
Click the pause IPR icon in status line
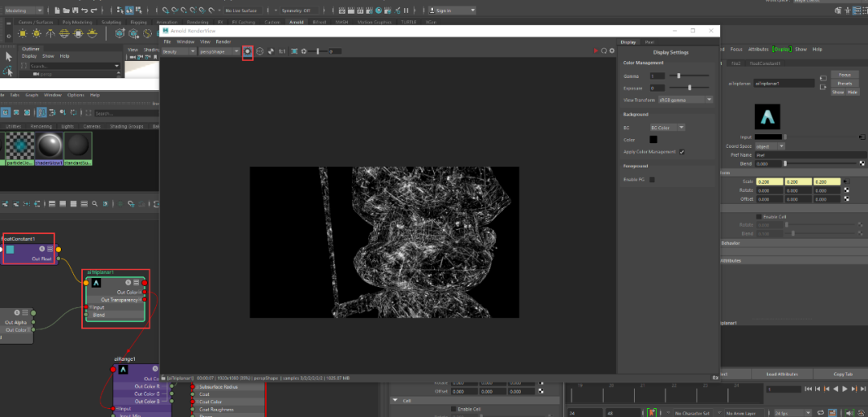tap(406, 10)
